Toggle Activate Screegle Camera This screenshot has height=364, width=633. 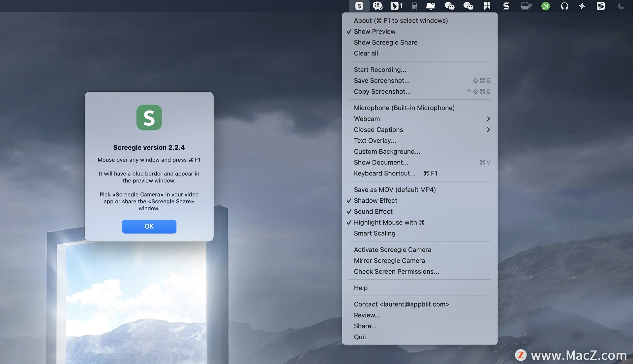point(419,250)
